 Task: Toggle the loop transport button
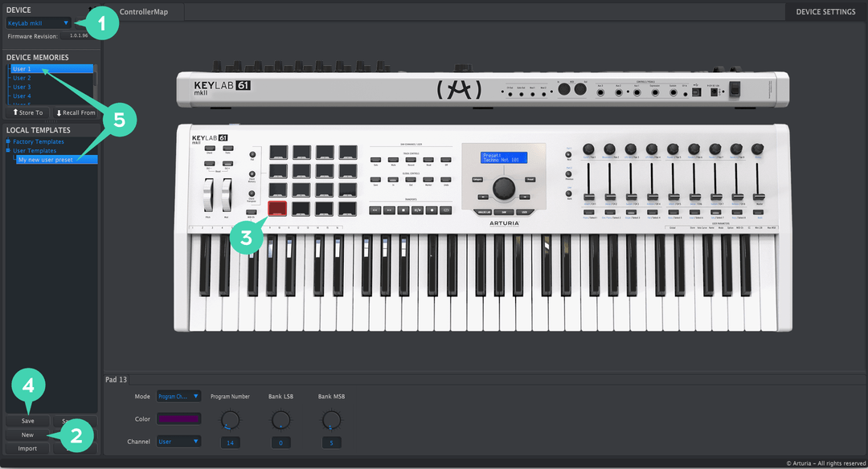click(x=445, y=210)
